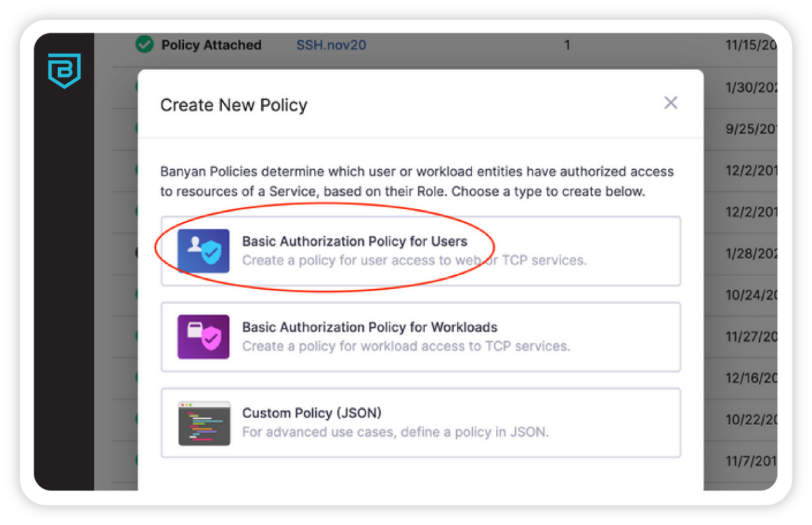This screenshot has height=525, width=812.
Task: Select Basic Authorization Policy for Workloads
Action: click(421, 337)
